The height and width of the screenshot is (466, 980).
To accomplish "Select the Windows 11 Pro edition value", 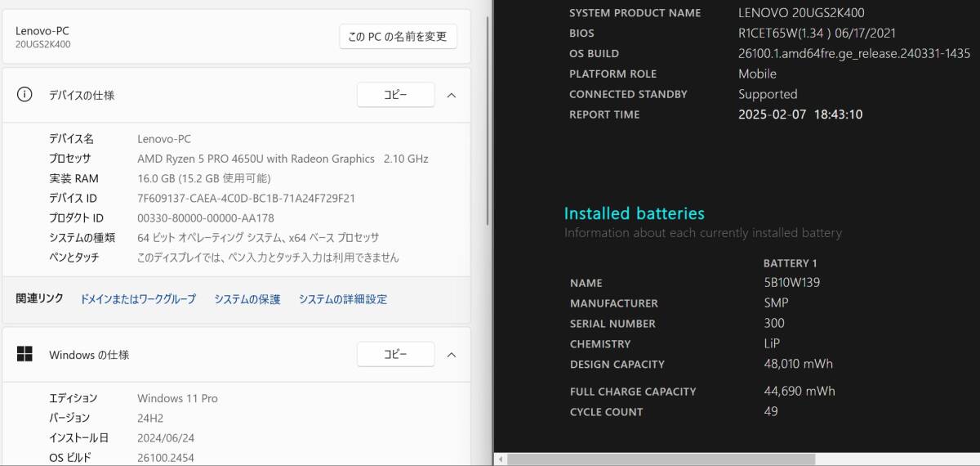I will pyautogui.click(x=177, y=398).
